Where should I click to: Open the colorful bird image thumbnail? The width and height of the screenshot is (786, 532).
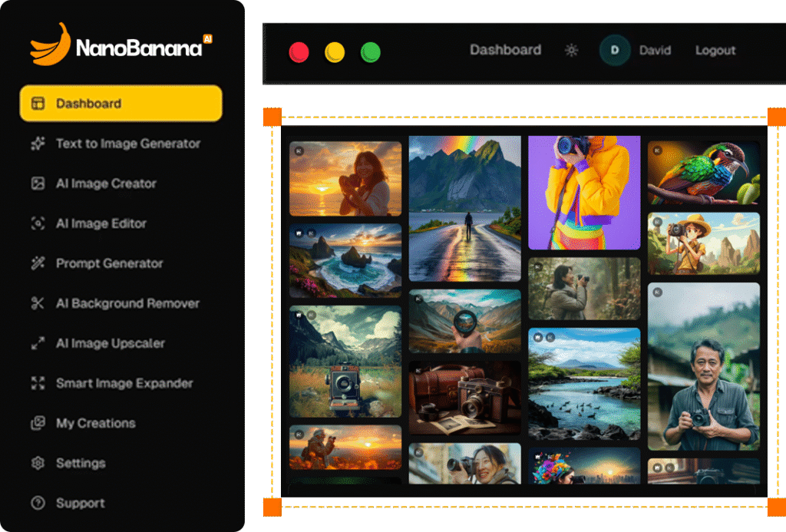coord(703,173)
